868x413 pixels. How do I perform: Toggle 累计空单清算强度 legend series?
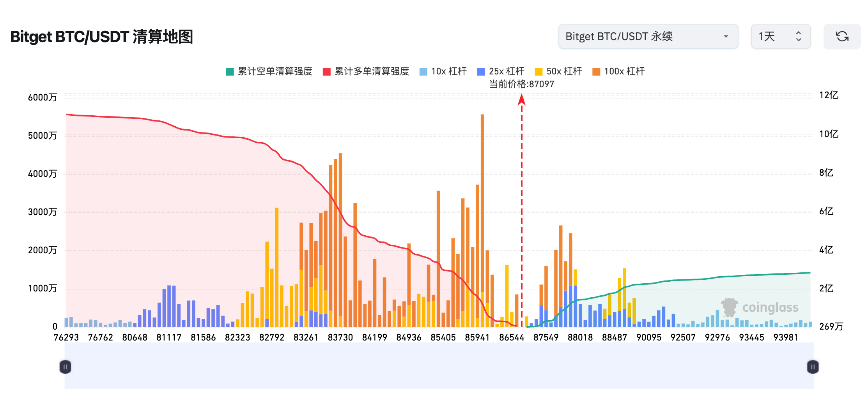[269, 71]
